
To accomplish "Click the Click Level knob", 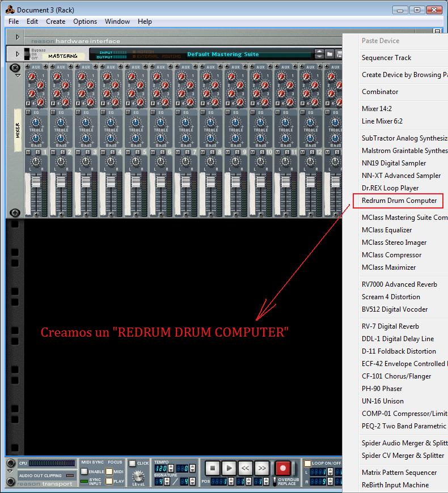I will [x=138, y=475].
